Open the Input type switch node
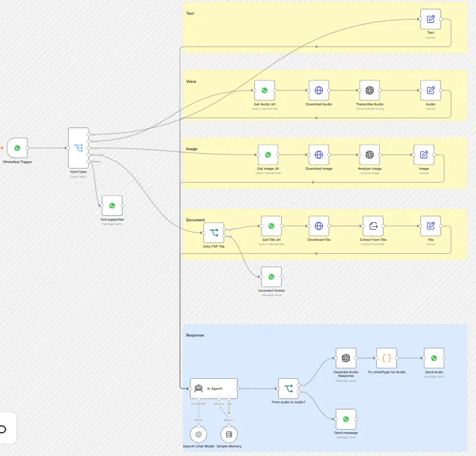The image size is (476, 456). [x=78, y=148]
